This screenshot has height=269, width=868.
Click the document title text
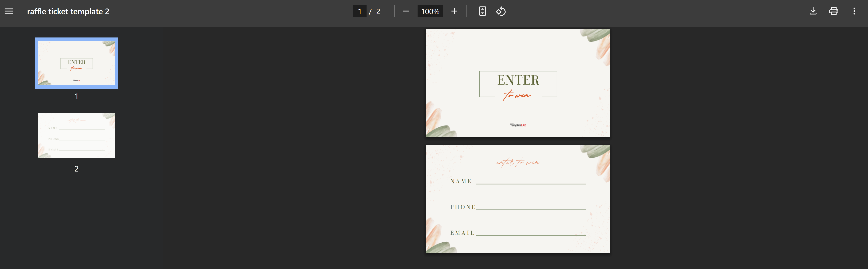coord(68,11)
